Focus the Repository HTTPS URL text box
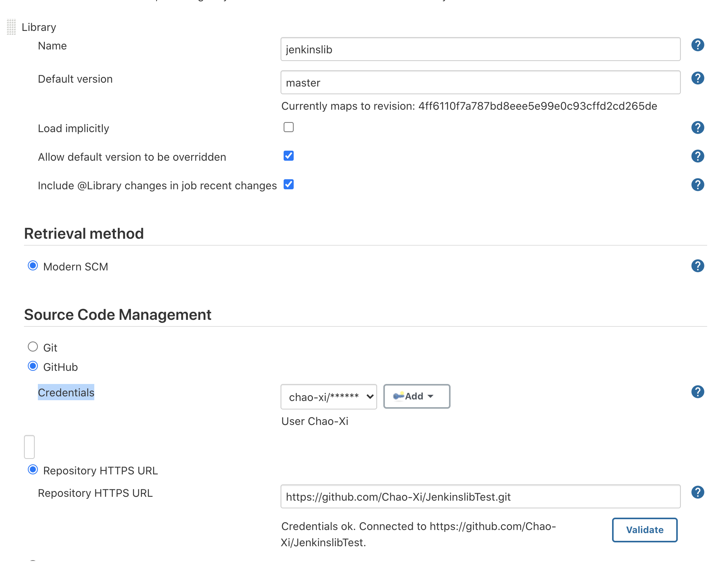The height and width of the screenshot is (581, 728). point(480,497)
